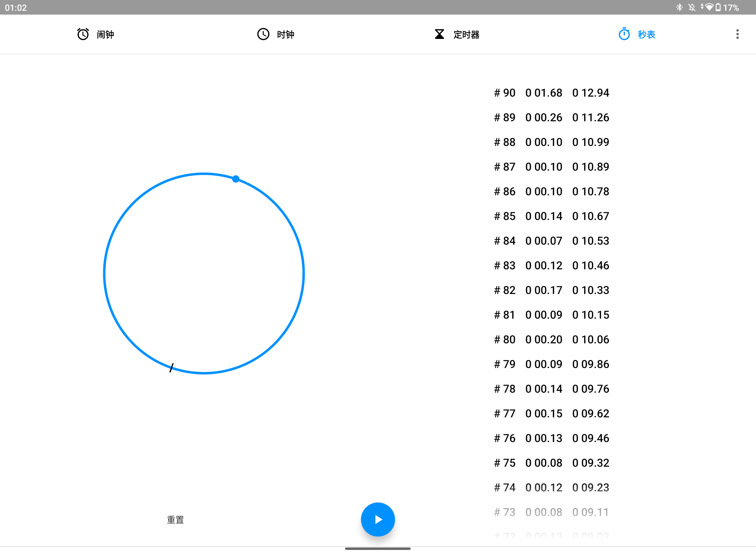Click the blue stopwatch icon
The width and height of the screenshot is (756, 556).
pyautogui.click(x=624, y=34)
